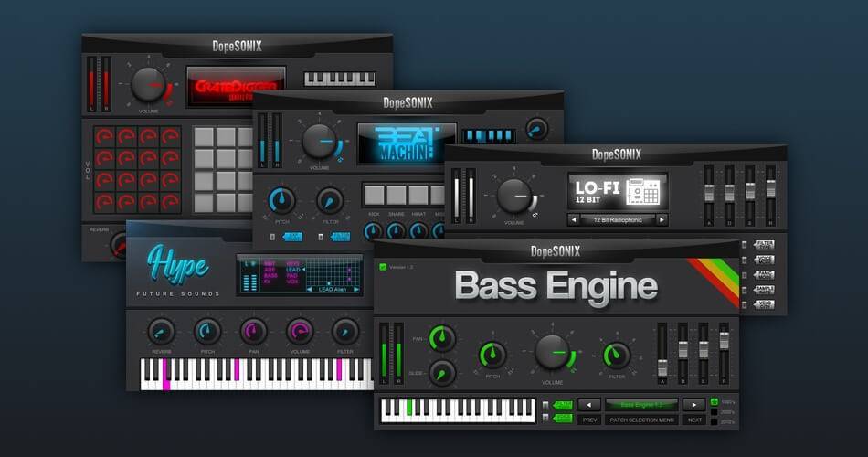Click left arrow beside LEAD Alien in Hype
The height and width of the screenshot is (457, 868).
click(x=310, y=289)
